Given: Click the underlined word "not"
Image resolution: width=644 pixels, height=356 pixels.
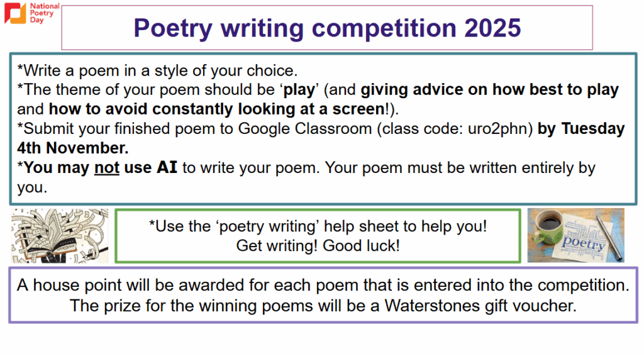Looking at the screenshot, I should 107,168.
